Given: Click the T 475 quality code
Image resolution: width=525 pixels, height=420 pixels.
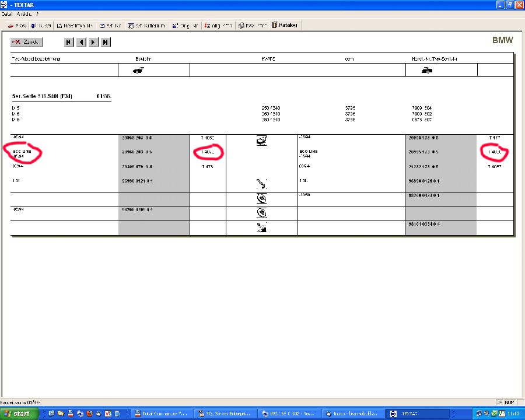Looking at the screenshot, I should (x=208, y=166).
